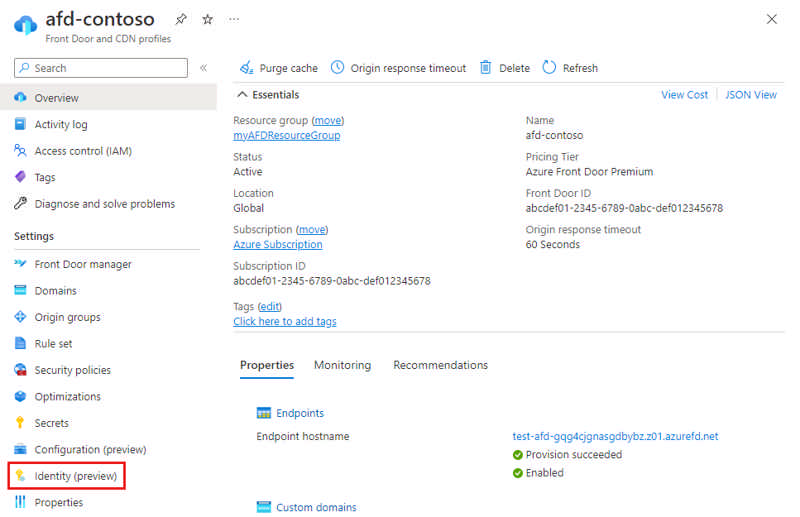Click the Domains icon in Settings
The width and height of the screenshot is (800, 517).
coord(20,290)
